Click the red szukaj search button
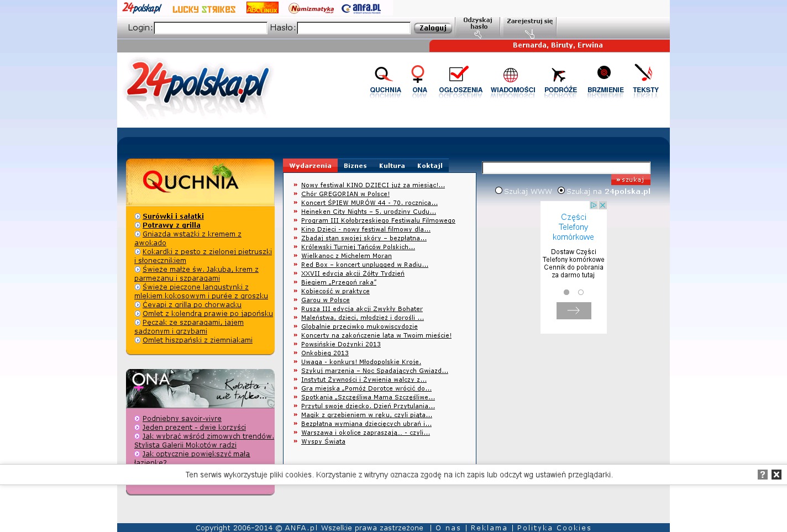The image size is (787, 532). (631, 180)
